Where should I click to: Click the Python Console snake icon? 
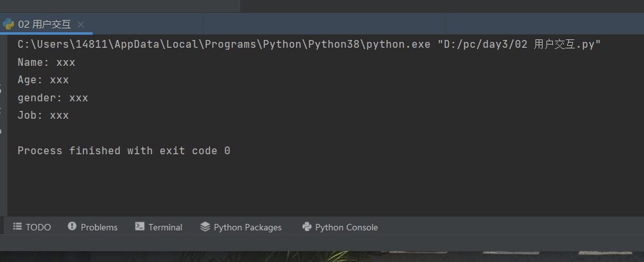(x=307, y=227)
